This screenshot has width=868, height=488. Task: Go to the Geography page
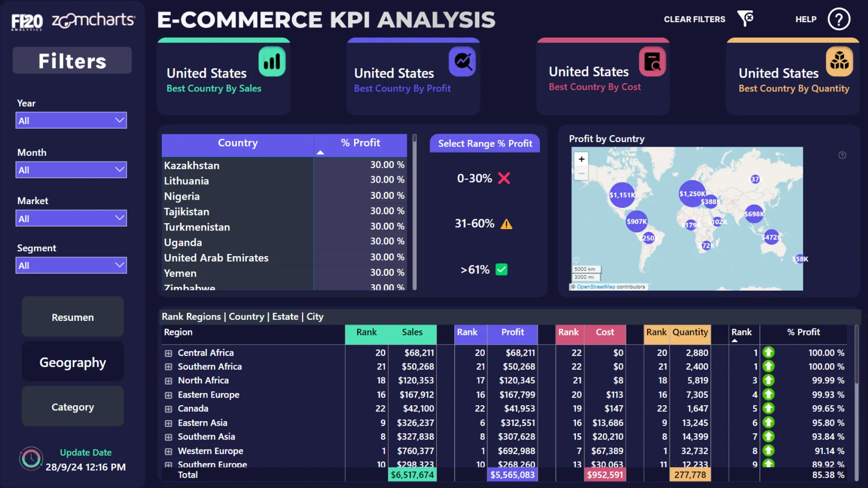click(x=73, y=361)
